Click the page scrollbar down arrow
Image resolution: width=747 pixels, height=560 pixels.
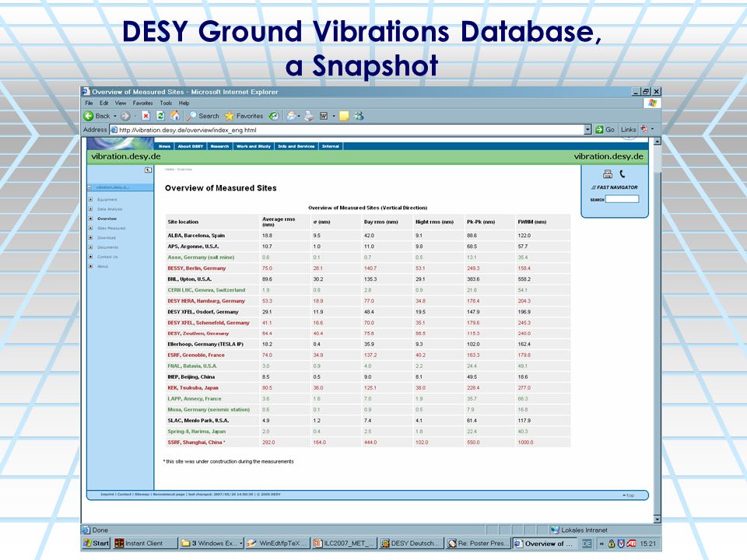click(657, 519)
